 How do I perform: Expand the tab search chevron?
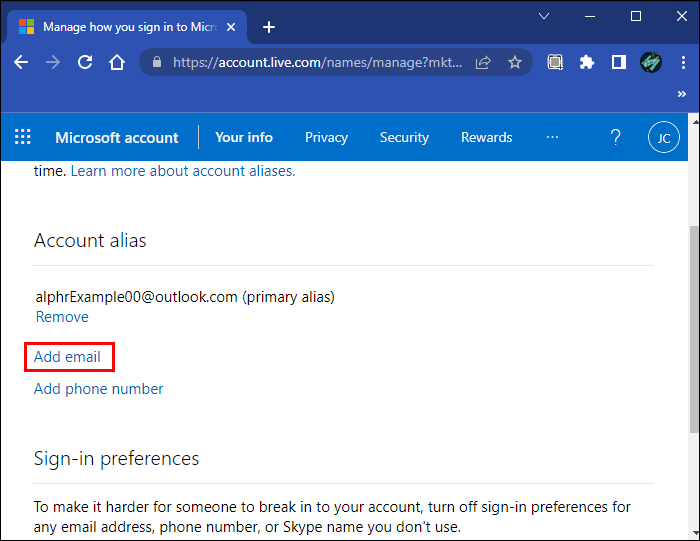(x=544, y=16)
